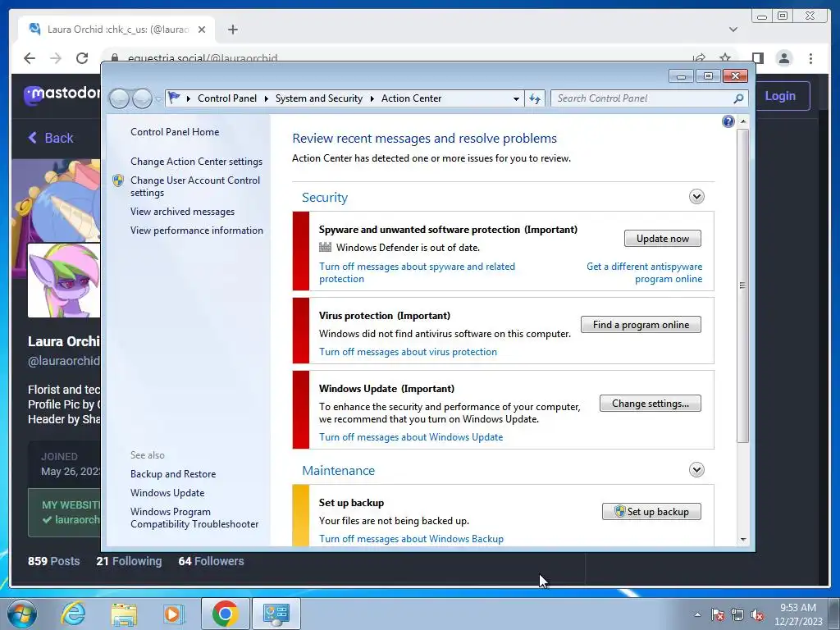The image size is (840, 630).
Task: Go back in Chrome browser
Action: 30,58
